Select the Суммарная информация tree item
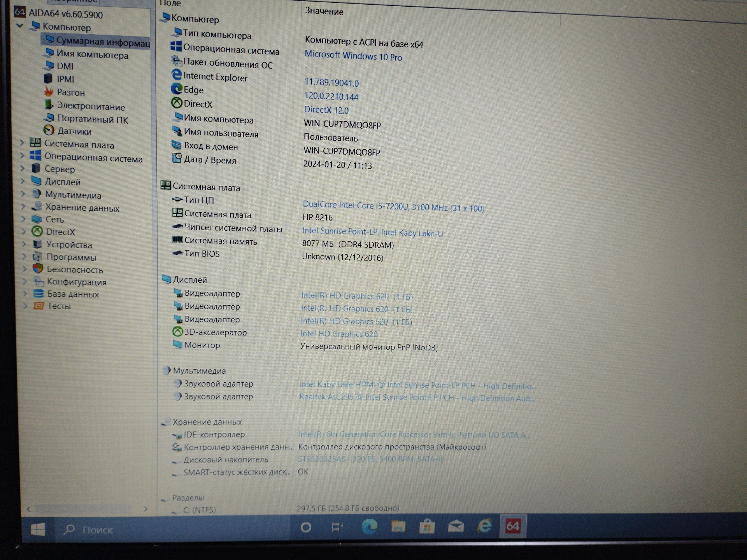Image resolution: width=747 pixels, height=560 pixels. click(x=96, y=41)
